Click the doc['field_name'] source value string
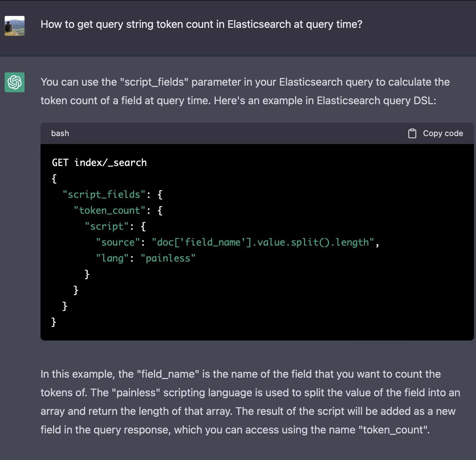The image size is (476, 460). tap(263, 242)
